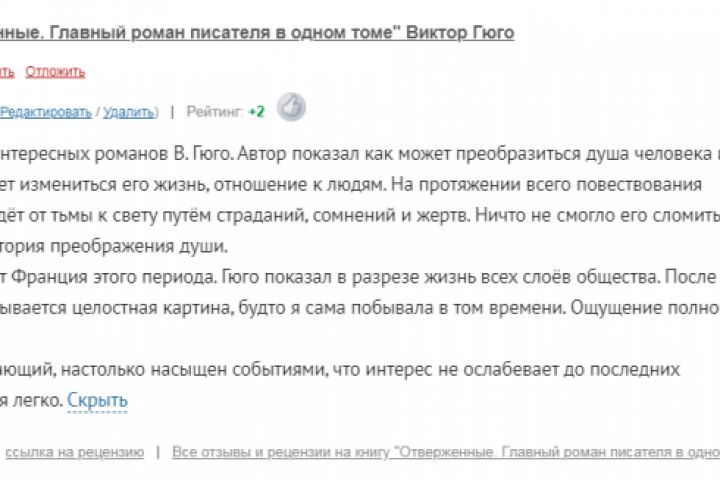720x480 pixels.
Task: Delete the review via the Удалить link
Action: point(128,112)
